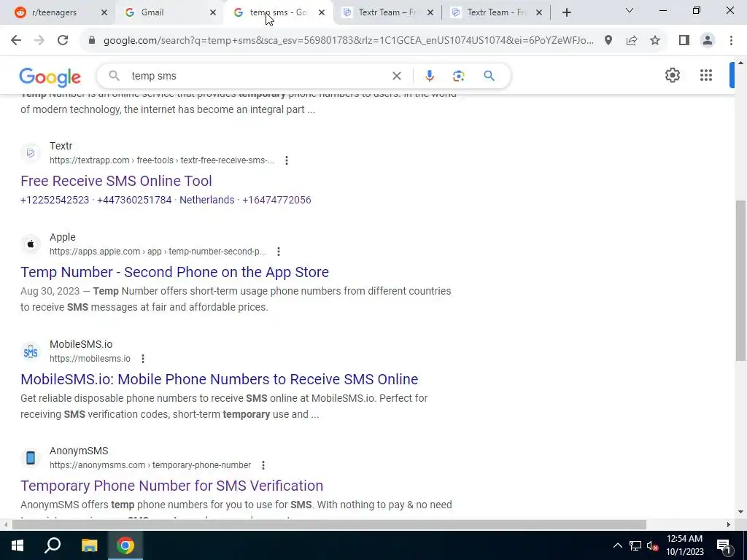747x560 pixels.
Task: Click the forward navigation arrow
Action: pyautogui.click(x=39, y=41)
